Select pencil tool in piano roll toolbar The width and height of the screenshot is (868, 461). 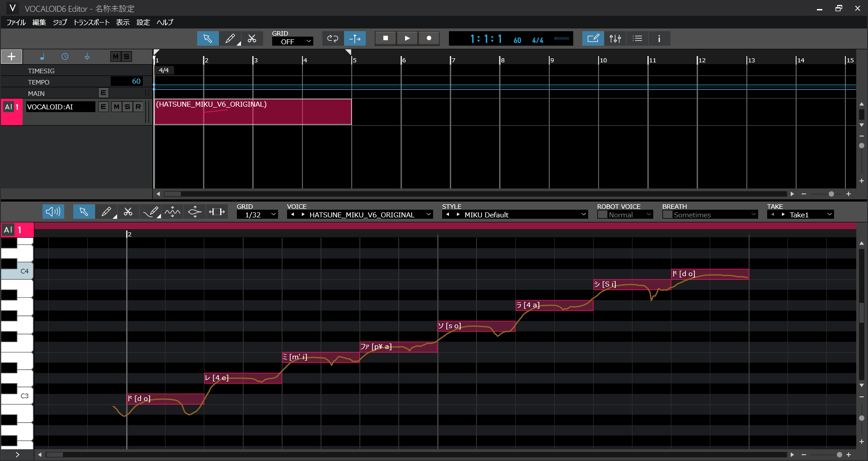point(106,212)
